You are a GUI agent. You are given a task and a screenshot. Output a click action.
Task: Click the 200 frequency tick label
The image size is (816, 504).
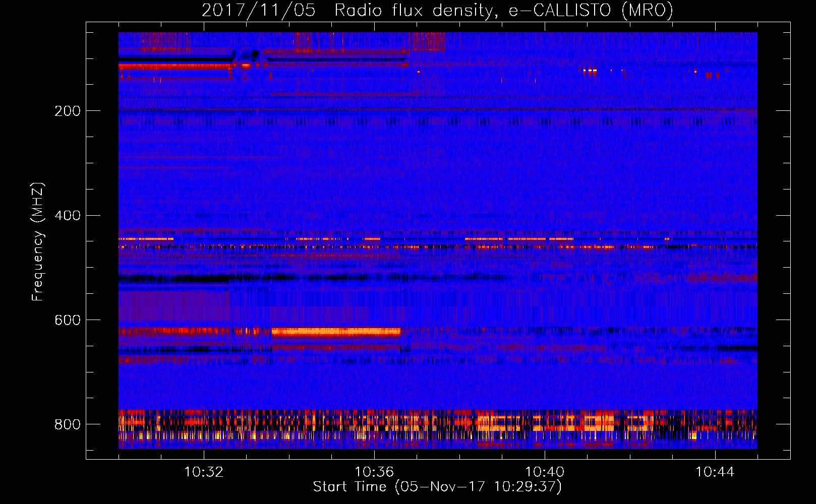pos(68,111)
